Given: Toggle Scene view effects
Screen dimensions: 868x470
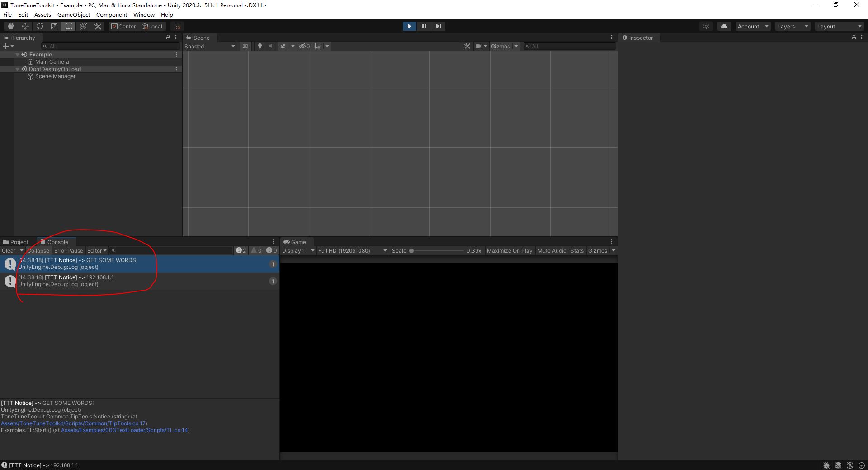Looking at the screenshot, I should tap(283, 46).
